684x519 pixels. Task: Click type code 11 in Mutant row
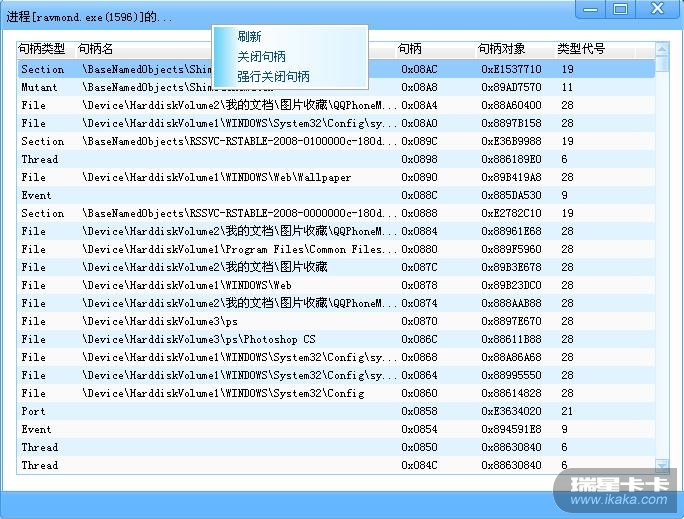pyautogui.click(x=567, y=87)
